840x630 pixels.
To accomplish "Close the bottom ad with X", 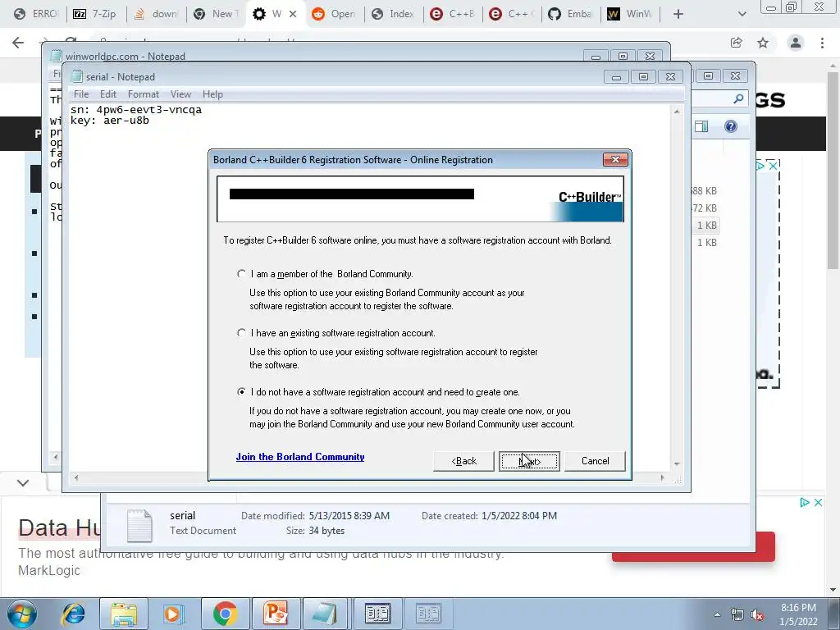I will tap(818, 503).
